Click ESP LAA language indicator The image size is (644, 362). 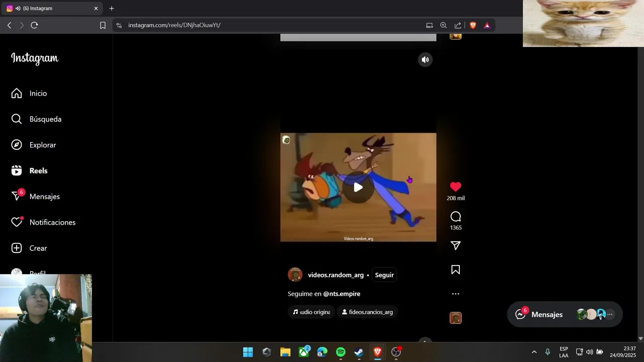click(x=563, y=352)
